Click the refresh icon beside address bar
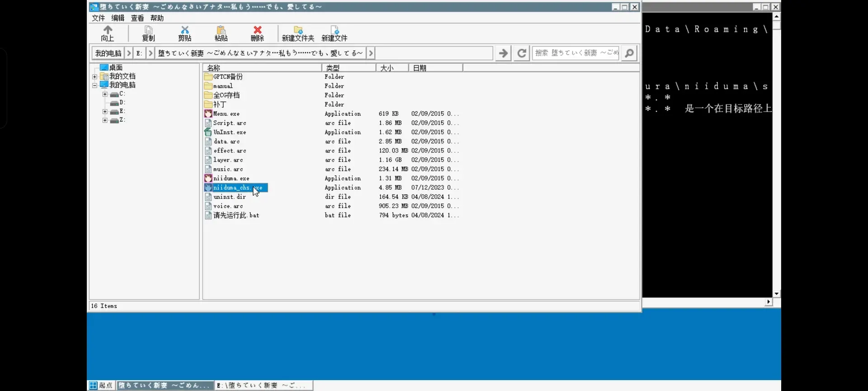868x391 pixels. pos(522,53)
